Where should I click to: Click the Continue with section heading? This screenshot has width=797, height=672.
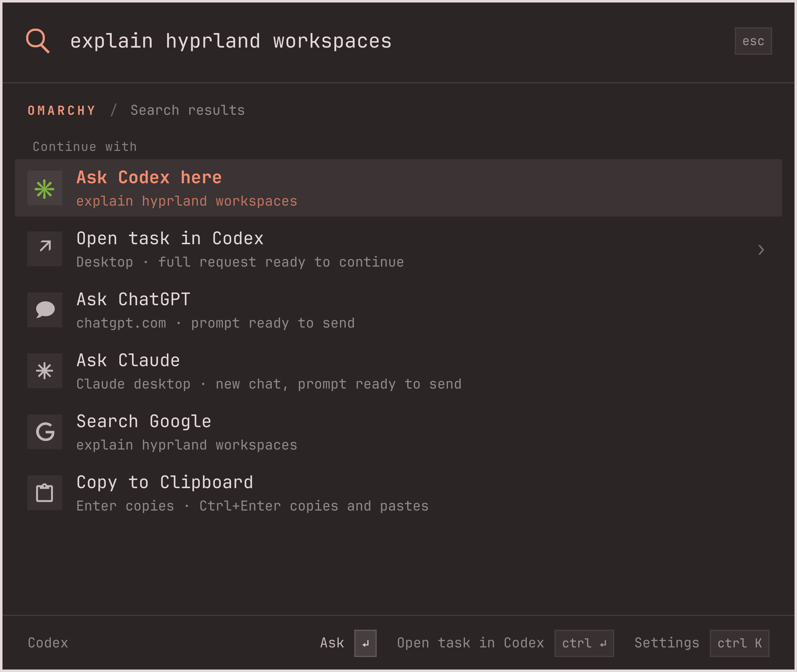coord(85,147)
